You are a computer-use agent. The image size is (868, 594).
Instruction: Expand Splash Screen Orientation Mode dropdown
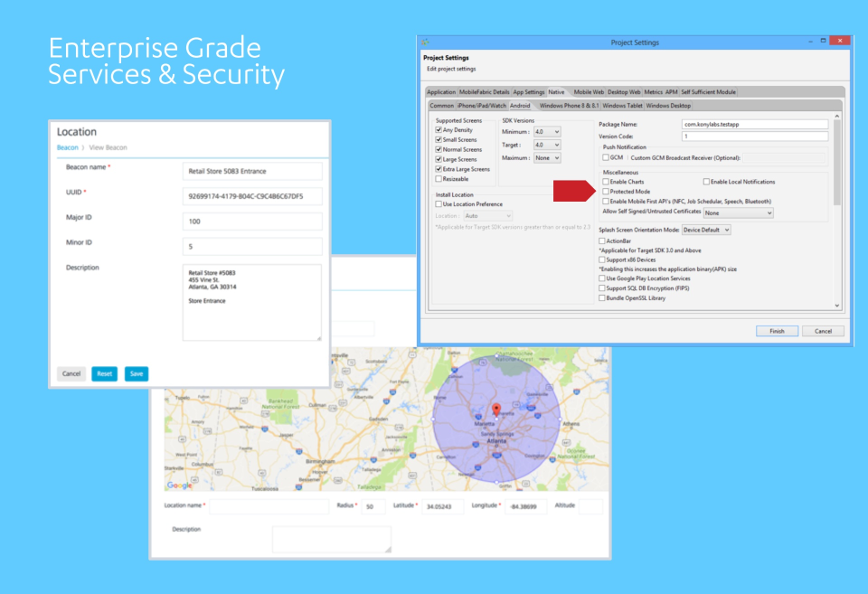(706, 230)
